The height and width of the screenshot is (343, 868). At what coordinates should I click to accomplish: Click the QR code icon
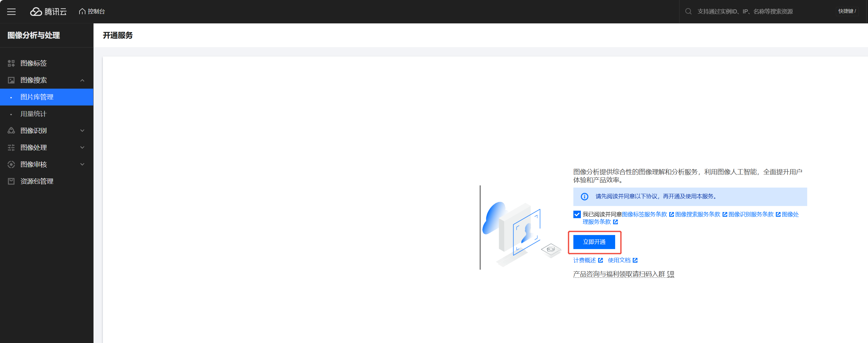[x=671, y=275]
